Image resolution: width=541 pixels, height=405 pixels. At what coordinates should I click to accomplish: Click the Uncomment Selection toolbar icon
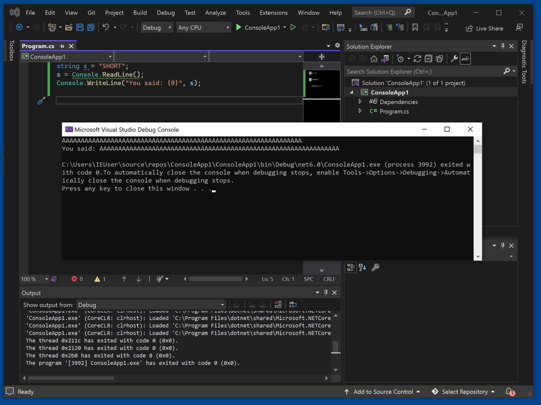point(400,27)
